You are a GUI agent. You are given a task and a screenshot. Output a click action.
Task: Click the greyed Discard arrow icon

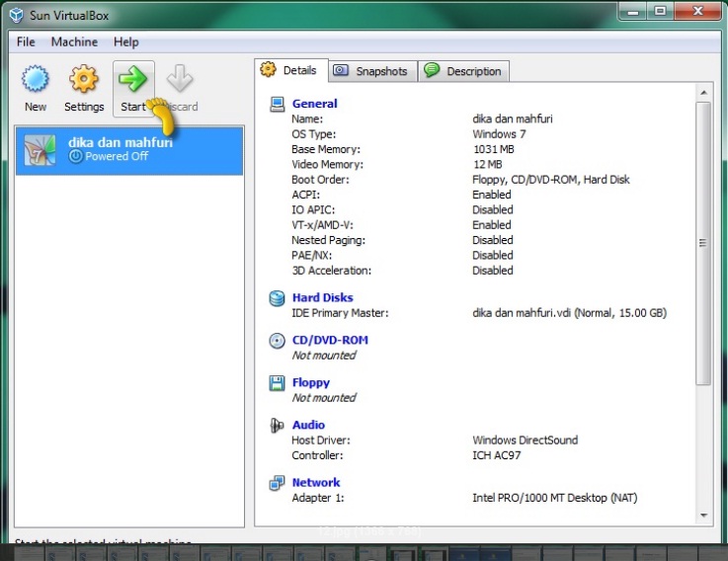[180, 78]
